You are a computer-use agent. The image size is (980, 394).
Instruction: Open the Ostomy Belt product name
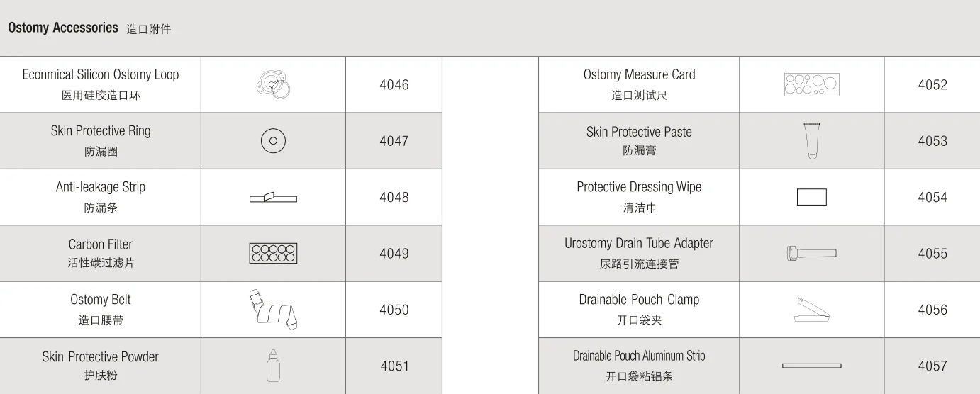click(101, 300)
